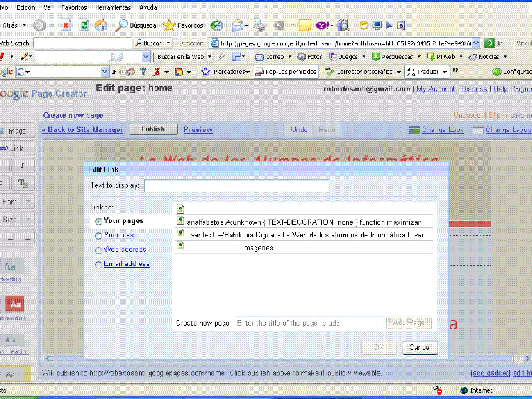The width and height of the screenshot is (532, 399).
Task: Click the red Aa subheading color swatch
Action: coord(15,304)
